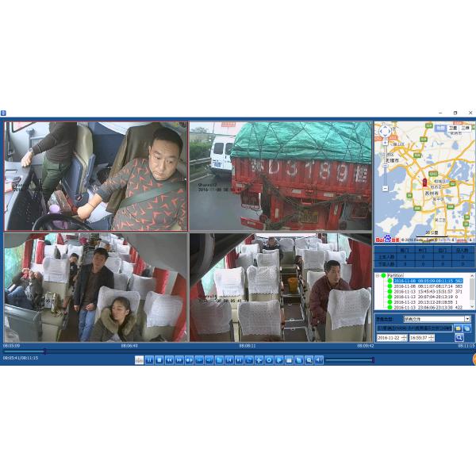Click the volume slider track
The height and width of the screenshot is (476, 476).
[349, 360]
